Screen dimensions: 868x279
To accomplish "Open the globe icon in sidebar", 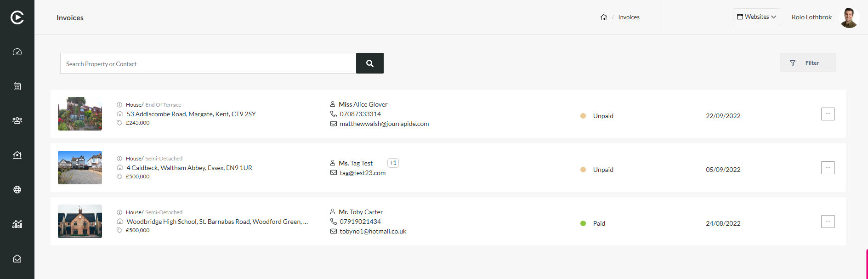I will point(17,190).
